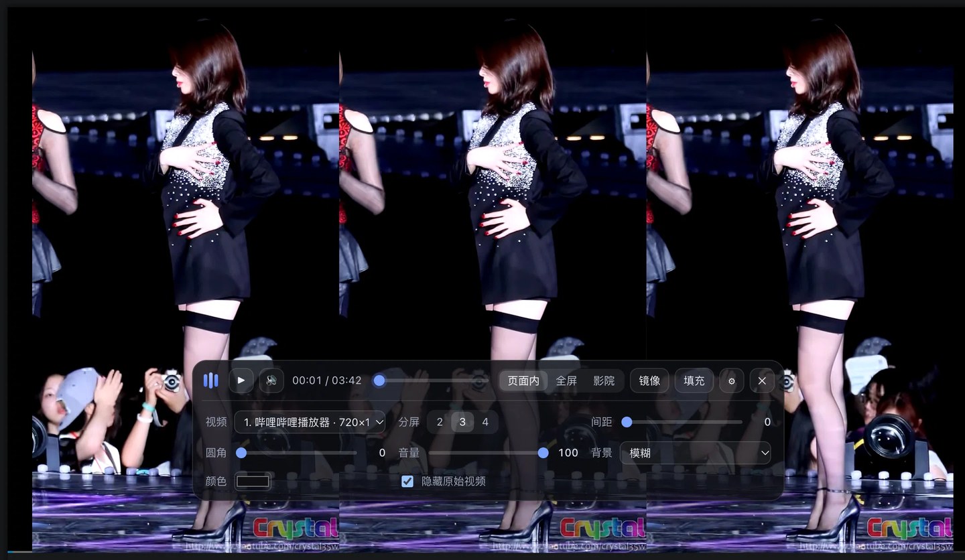Image resolution: width=965 pixels, height=560 pixels.
Task: Set split screen count to 2
Action: click(440, 422)
